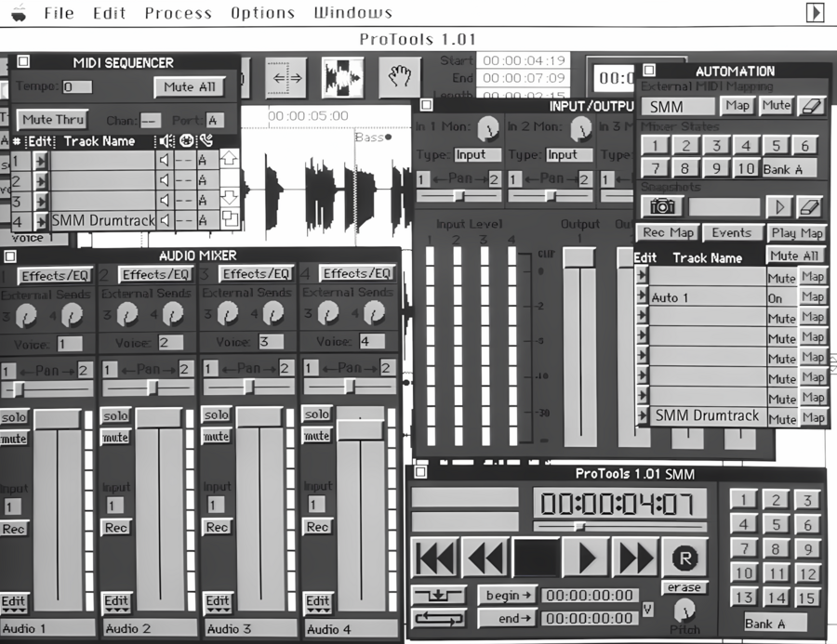Select the waveform scrub tool
Image resolution: width=837 pixels, height=644 pixels.
pyautogui.click(x=342, y=78)
